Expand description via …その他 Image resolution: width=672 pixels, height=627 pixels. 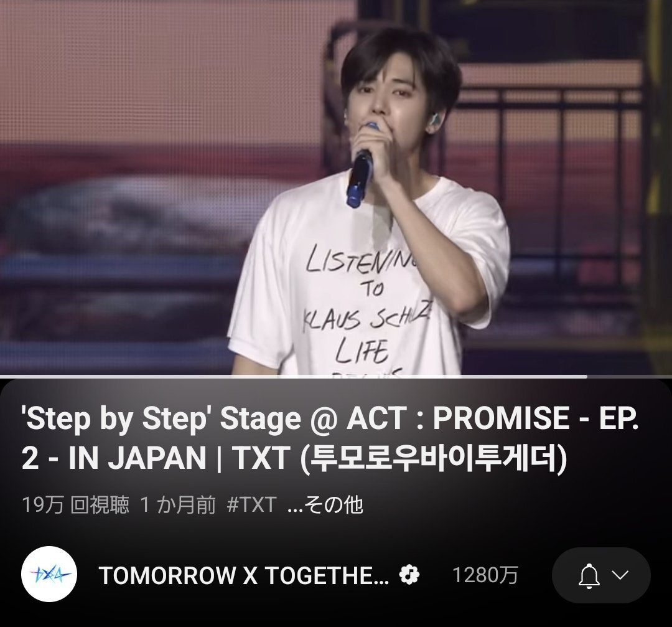click(325, 504)
